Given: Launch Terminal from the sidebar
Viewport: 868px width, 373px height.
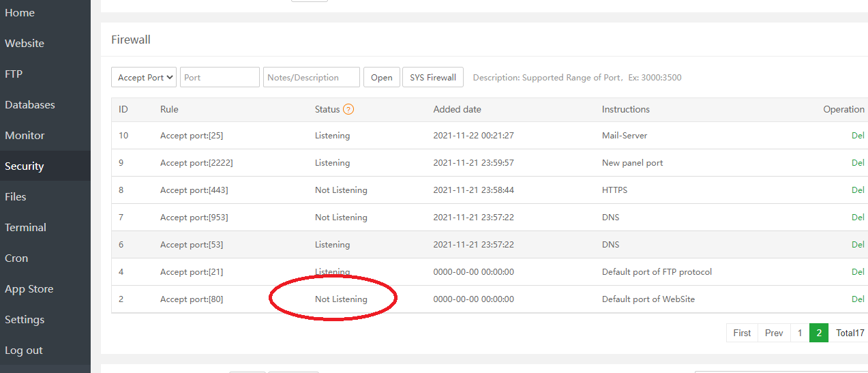Looking at the screenshot, I should point(26,228).
